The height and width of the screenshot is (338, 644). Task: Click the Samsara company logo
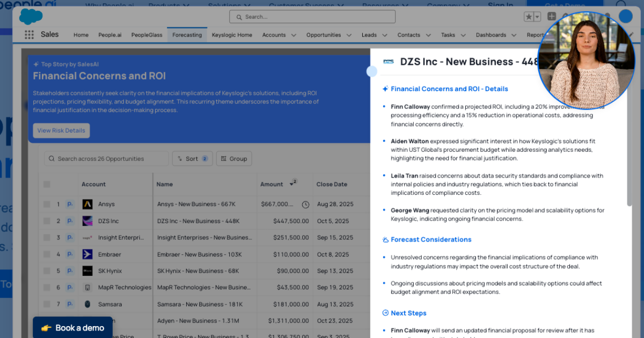tap(87, 304)
